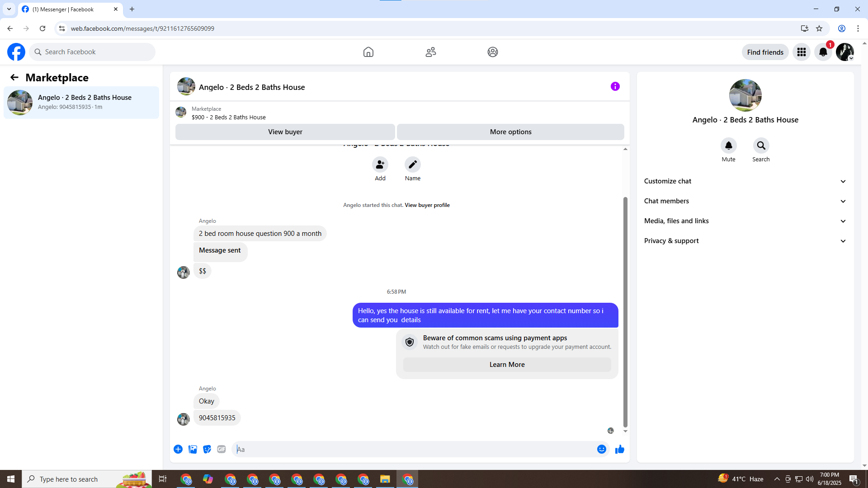
Task: Go back from Marketplace using arrow
Action: point(14,77)
